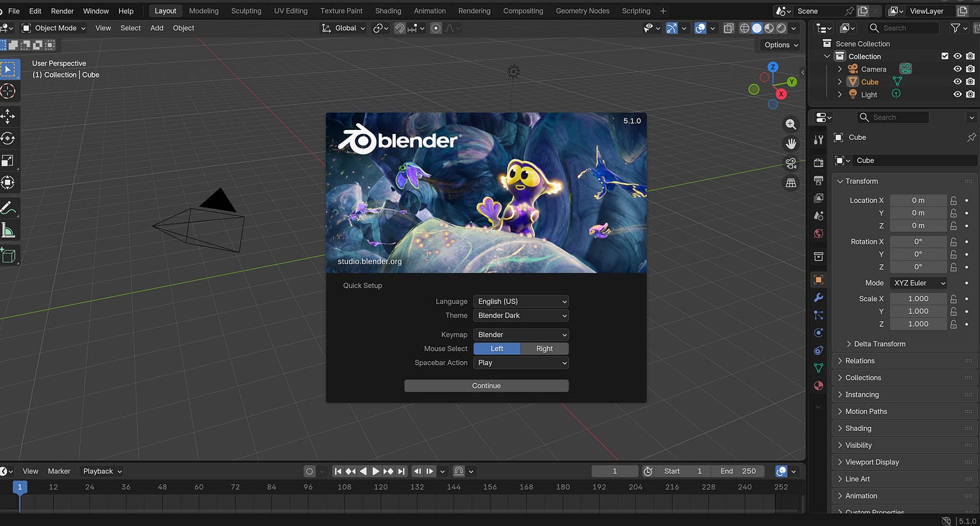
Task: Click the play animation button in timeline
Action: pyautogui.click(x=376, y=471)
